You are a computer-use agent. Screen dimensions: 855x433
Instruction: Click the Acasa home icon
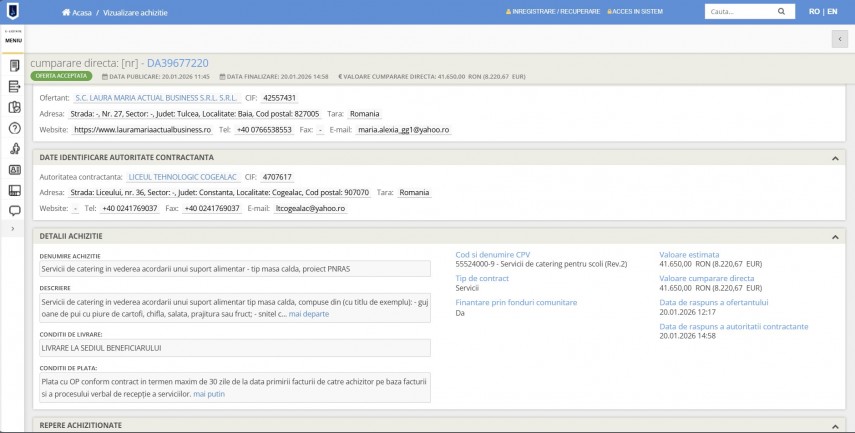click(x=67, y=12)
